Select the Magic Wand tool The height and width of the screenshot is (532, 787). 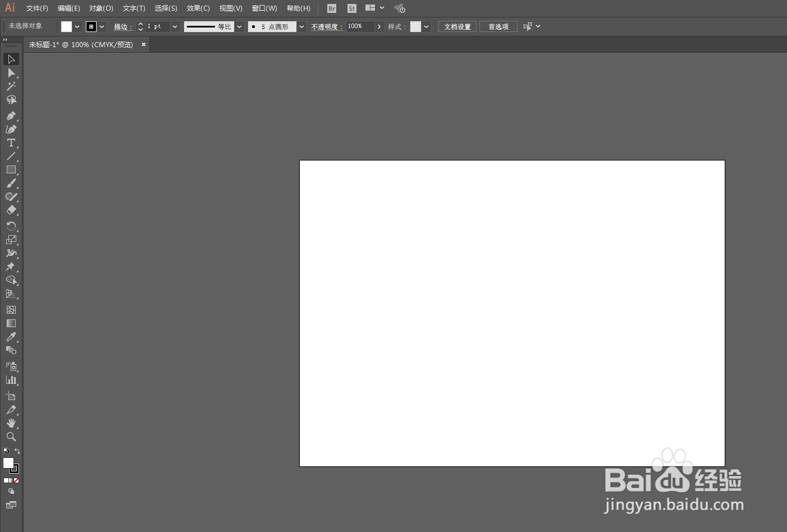click(x=11, y=86)
